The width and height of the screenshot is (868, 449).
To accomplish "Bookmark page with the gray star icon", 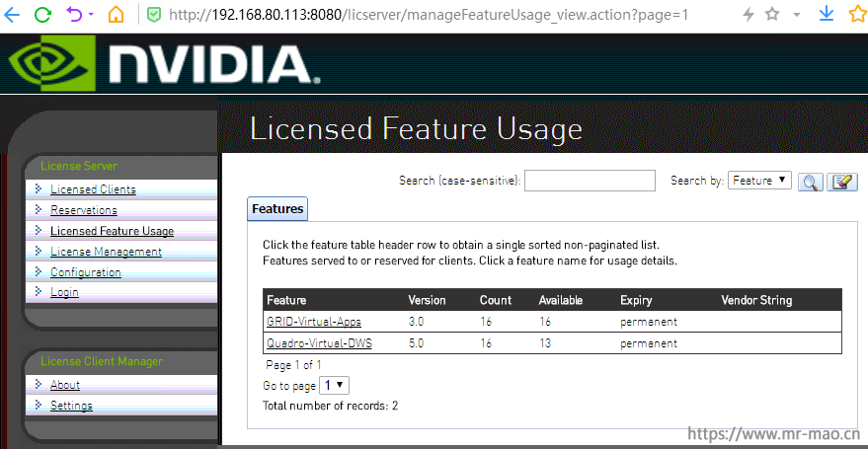I will point(772,15).
